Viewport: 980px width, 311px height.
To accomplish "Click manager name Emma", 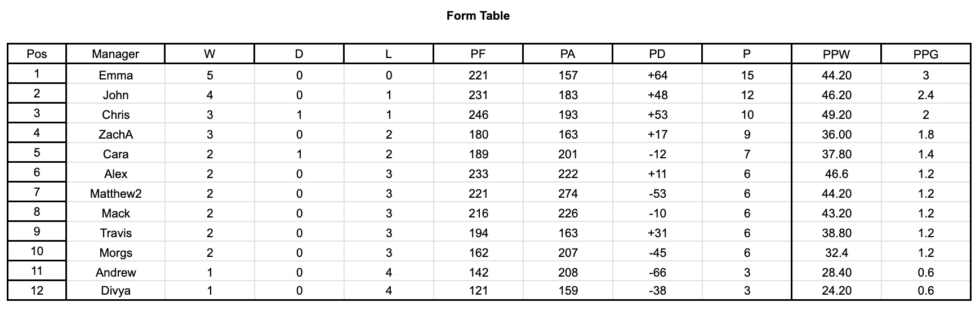I will click(115, 75).
